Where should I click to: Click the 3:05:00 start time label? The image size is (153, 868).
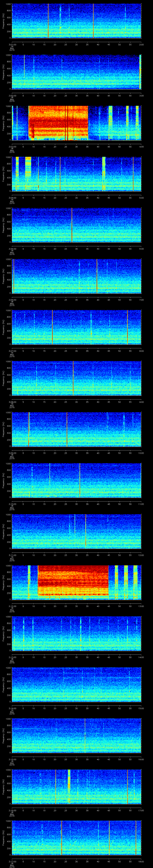pyautogui.click(x=12, y=249)
